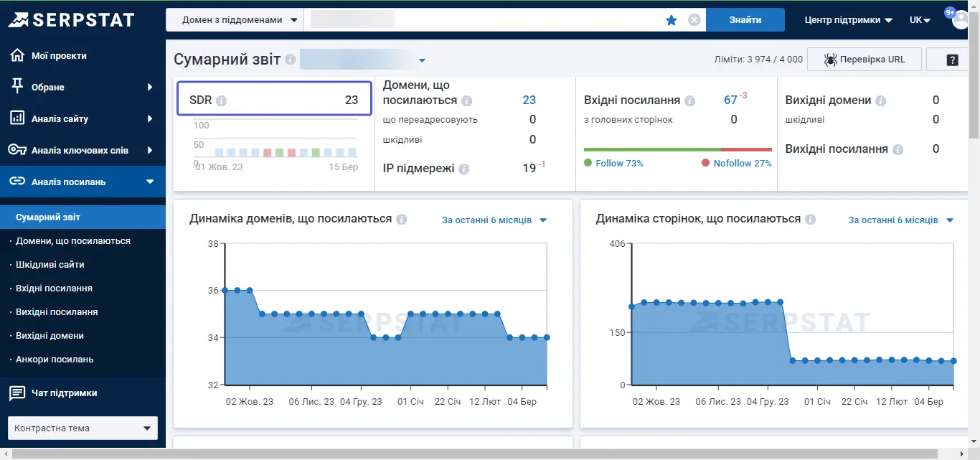Click the "Знайти" search button

[x=745, y=19]
